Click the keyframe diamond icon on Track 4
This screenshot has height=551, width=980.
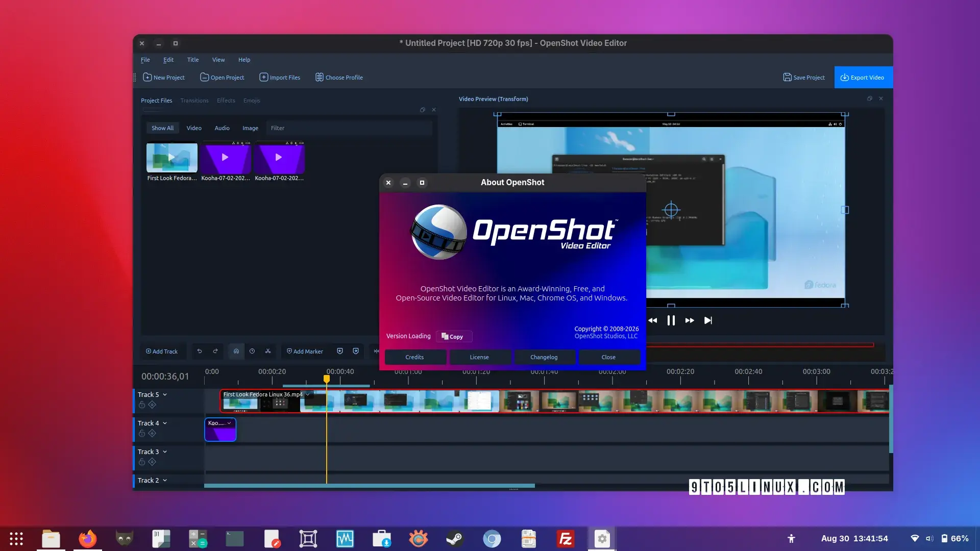tap(152, 433)
